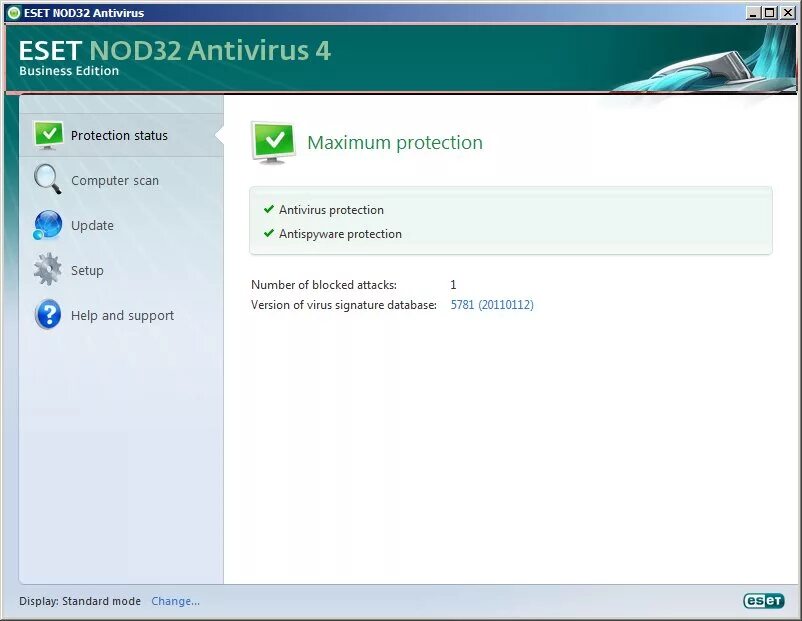Click the Computer scan magnifying glass icon

pyautogui.click(x=48, y=180)
